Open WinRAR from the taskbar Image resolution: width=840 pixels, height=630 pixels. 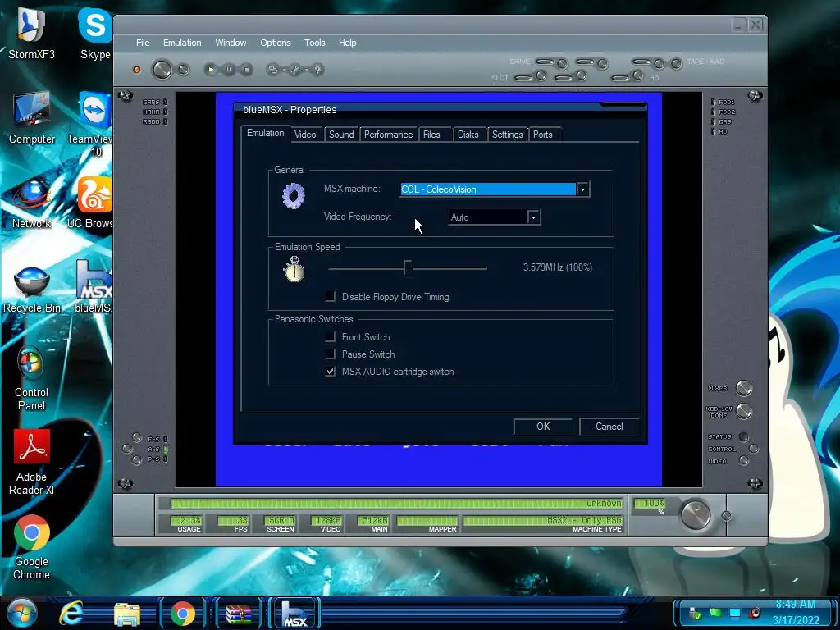[x=239, y=614]
